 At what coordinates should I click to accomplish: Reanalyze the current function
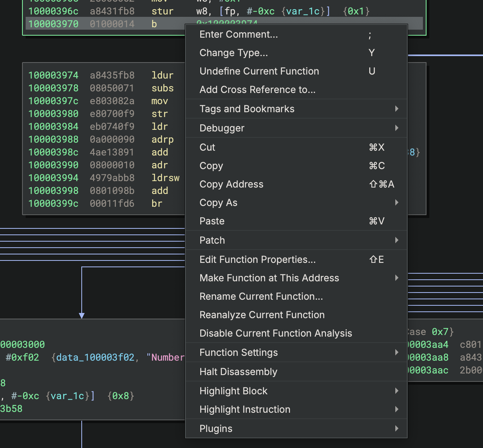262,315
